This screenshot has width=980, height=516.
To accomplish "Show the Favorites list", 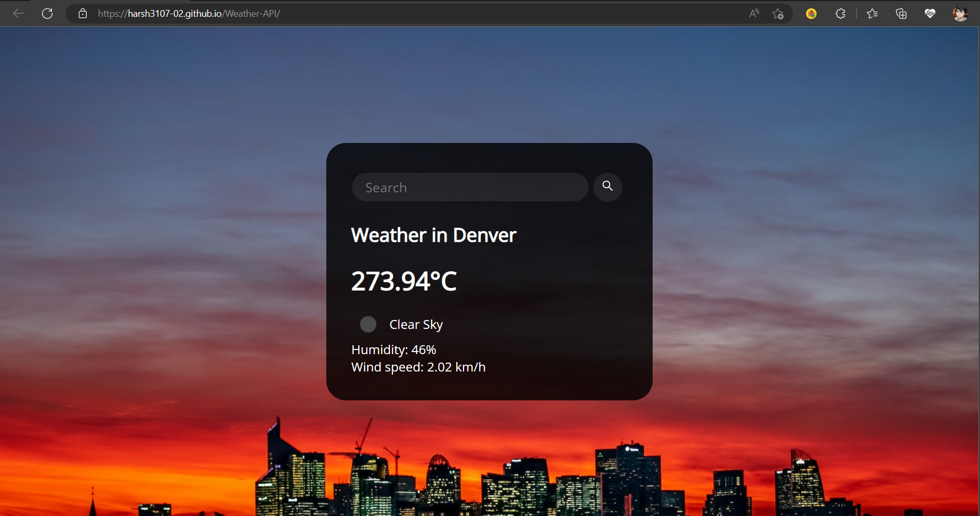I will (x=872, y=14).
